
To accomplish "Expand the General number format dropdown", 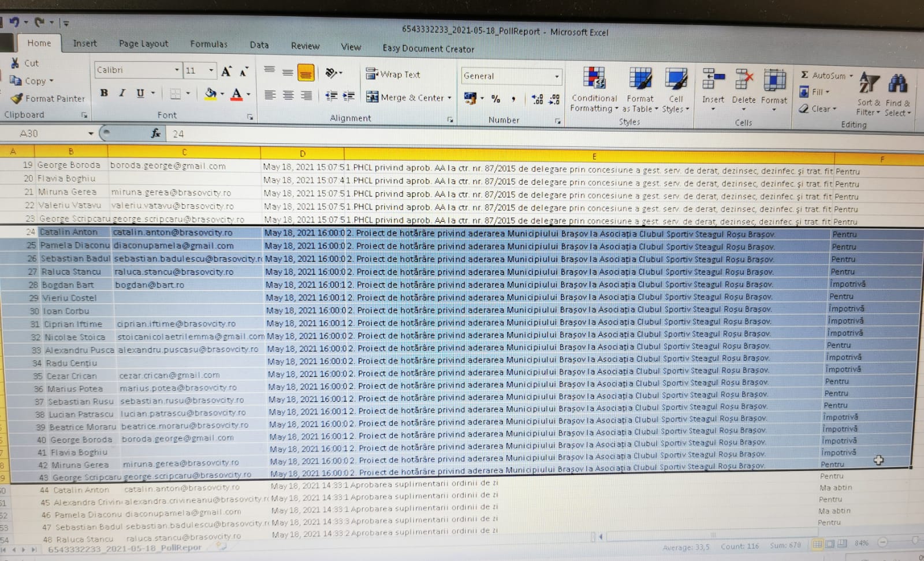I will 556,76.
